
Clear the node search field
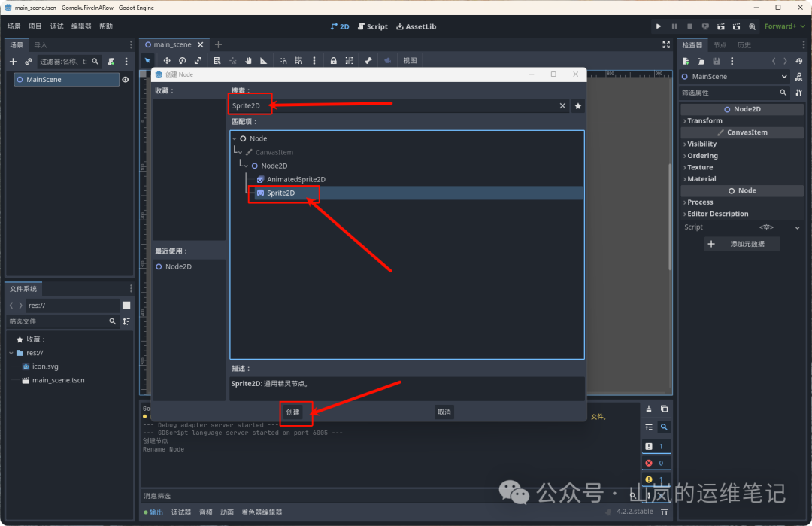point(562,105)
